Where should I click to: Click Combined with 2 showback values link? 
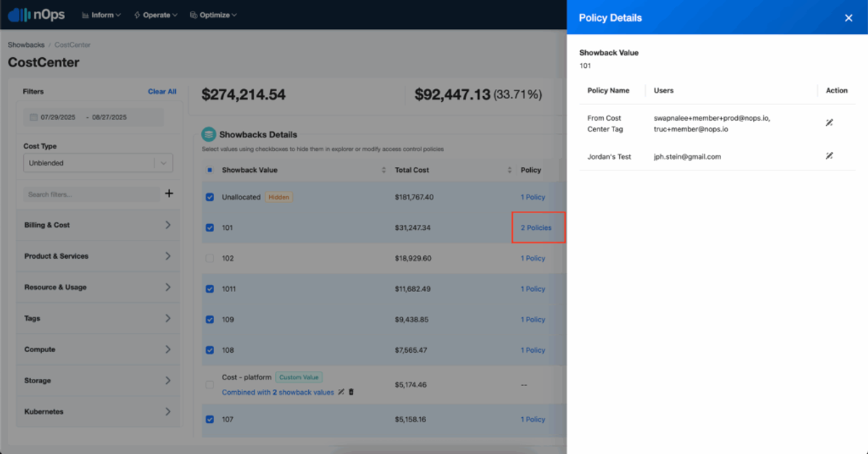(x=278, y=393)
